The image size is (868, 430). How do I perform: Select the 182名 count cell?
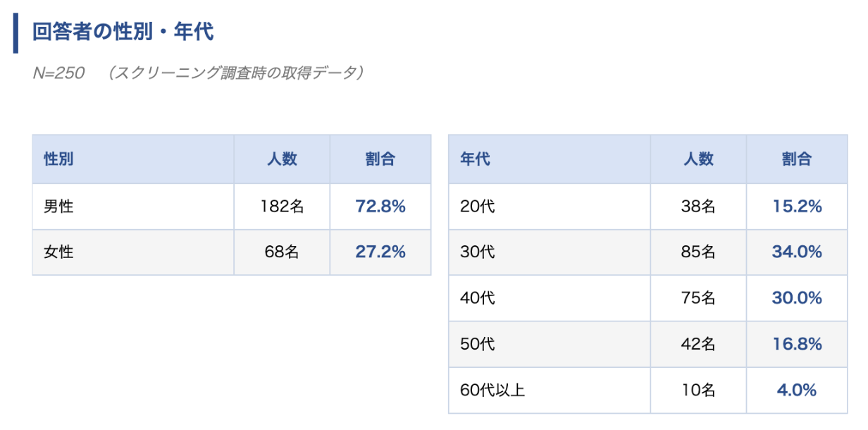click(x=282, y=207)
